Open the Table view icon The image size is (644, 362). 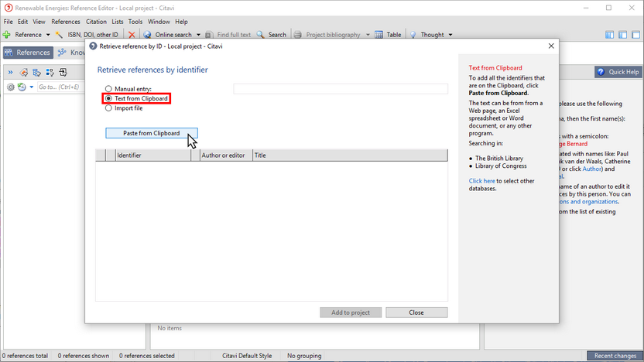[x=379, y=35]
